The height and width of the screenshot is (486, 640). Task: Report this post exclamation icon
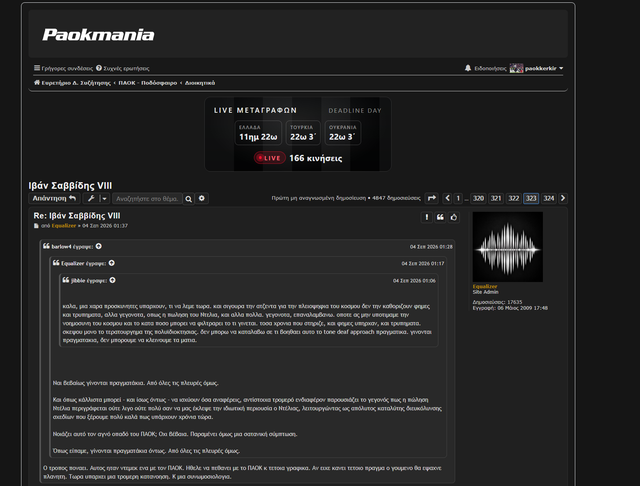[x=427, y=217]
